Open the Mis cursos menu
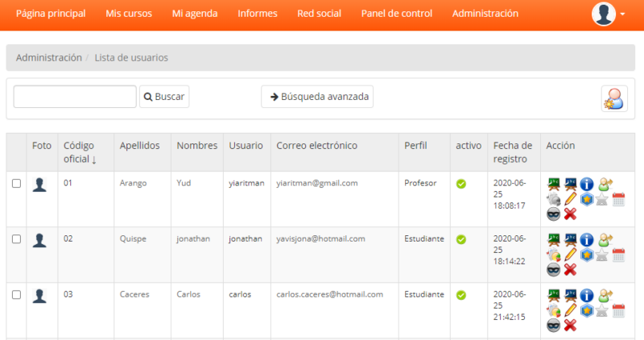 [x=129, y=14]
